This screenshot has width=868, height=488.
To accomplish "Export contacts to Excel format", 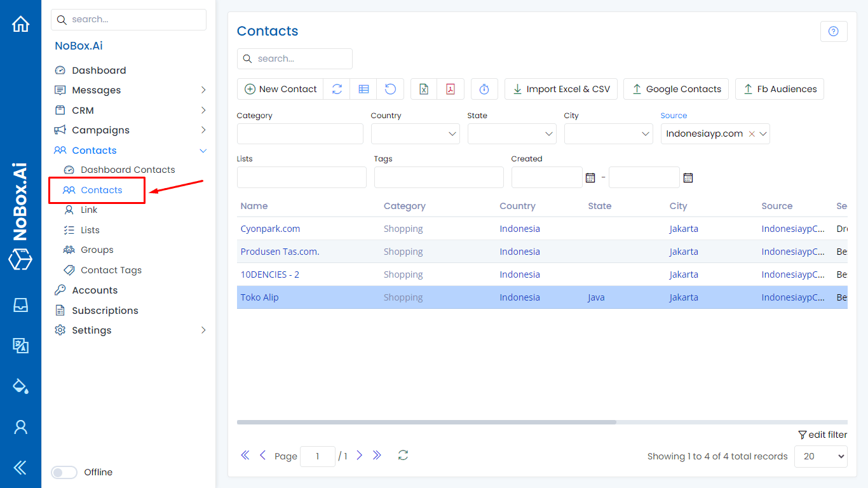I will click(x=423, y=89).
